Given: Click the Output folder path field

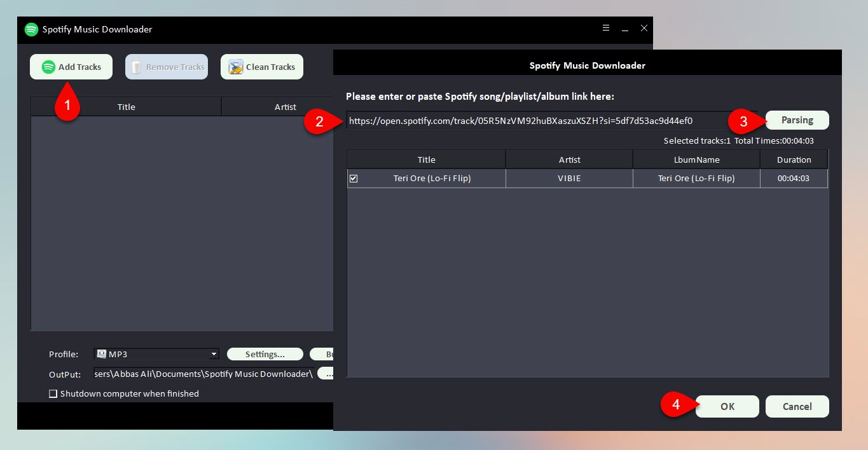Looking at the screenshot, I should point(203,374).
